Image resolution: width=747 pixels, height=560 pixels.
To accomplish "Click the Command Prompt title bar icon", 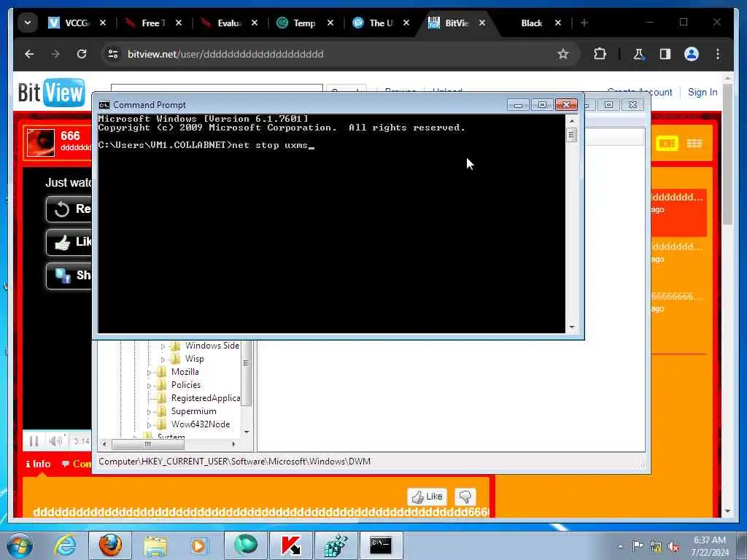I will pos(104,105).
